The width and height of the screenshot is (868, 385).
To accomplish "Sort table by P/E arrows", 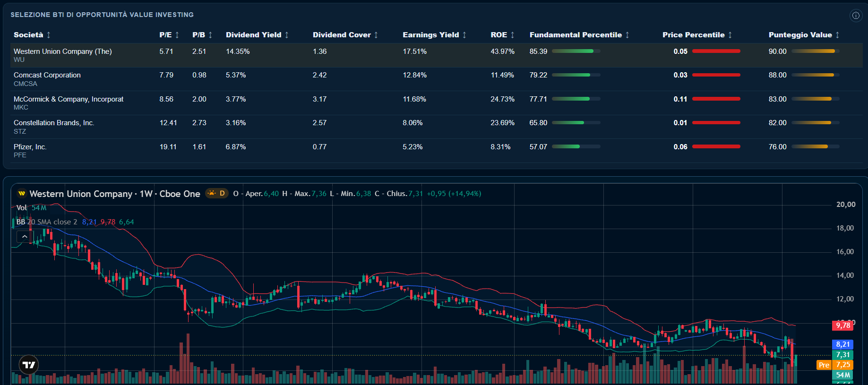I will click(177, 35).
